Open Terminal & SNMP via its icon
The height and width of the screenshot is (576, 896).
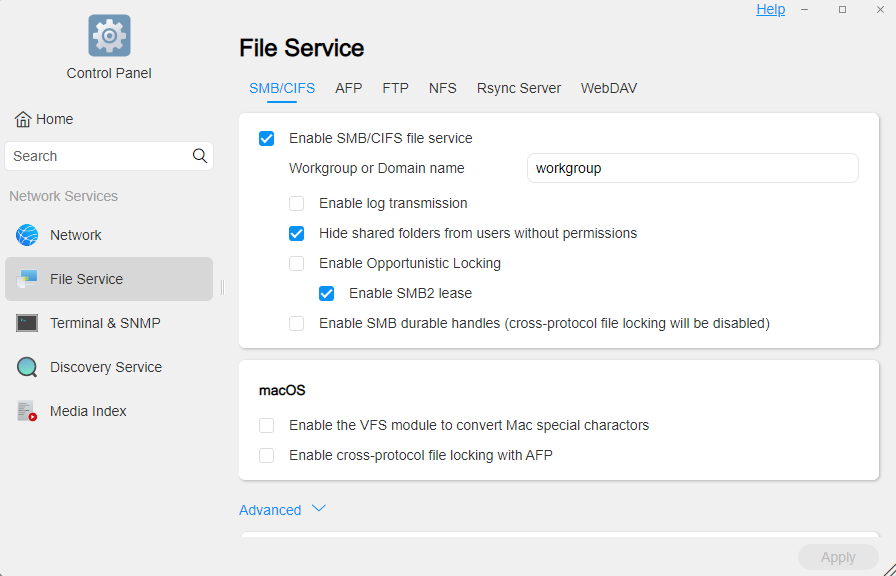click(27, 323)
